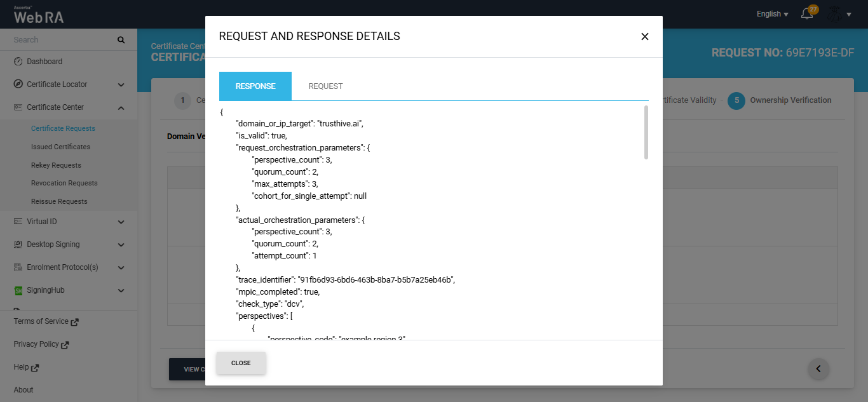Click the "domain_or_ip_target": "trusthive.ai" line

tap(299, 124)
